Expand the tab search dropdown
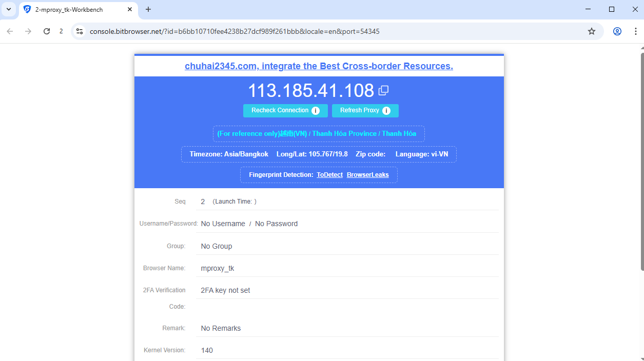The image size is (644, 361). click(9, 9)
